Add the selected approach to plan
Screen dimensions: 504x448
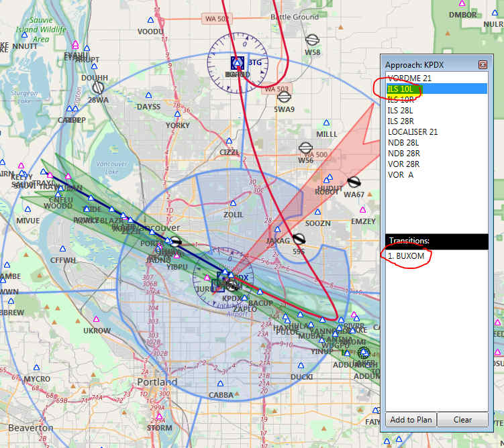click(411, 420)
